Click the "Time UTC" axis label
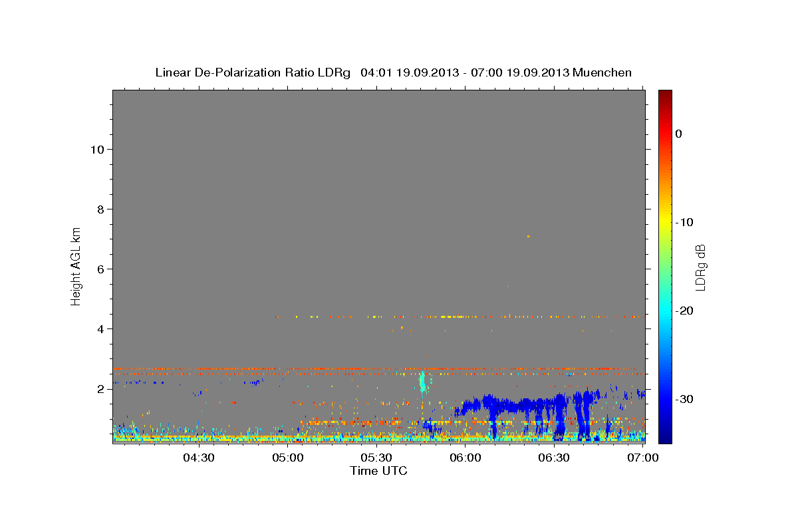Screen dimensions: 798x532 click(378, 471)
